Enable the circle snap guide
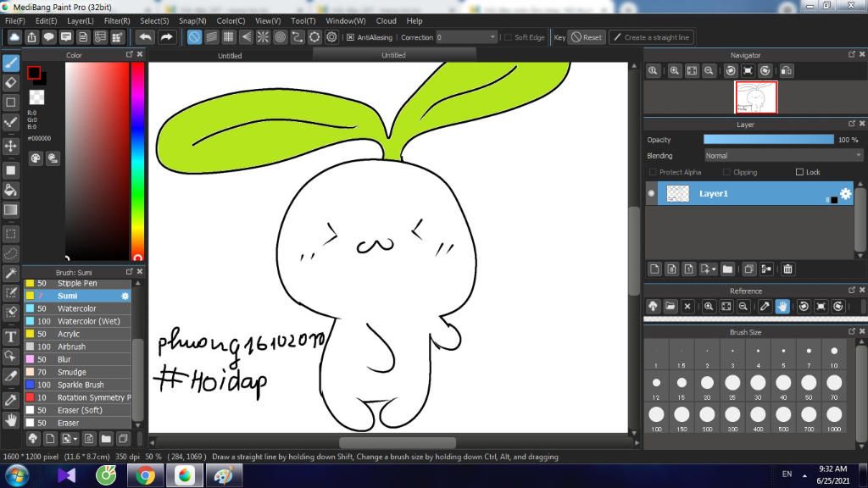Image resolution: width=868 pixels, height=488 pixels. coord(280,37)
